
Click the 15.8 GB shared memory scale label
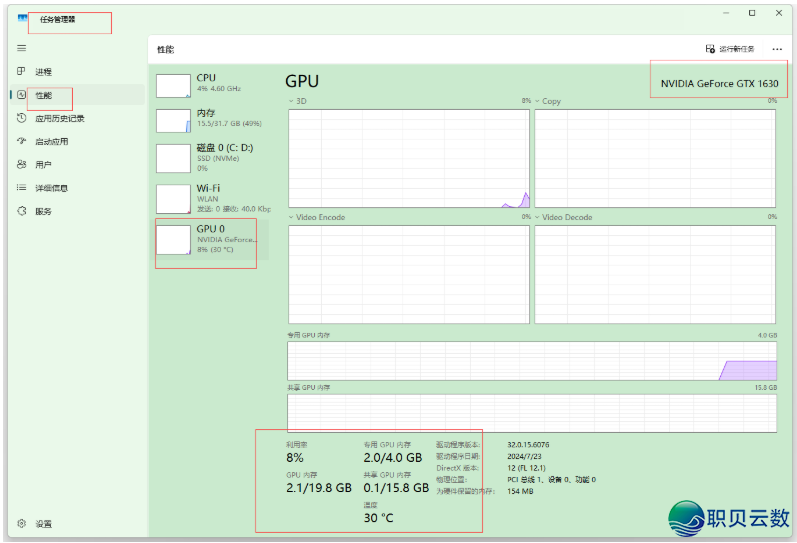coord(766,387)
